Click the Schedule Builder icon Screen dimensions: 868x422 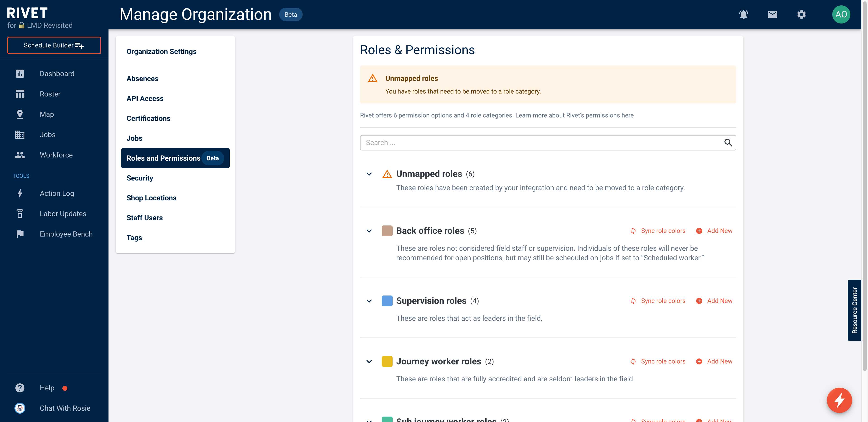[x=80, y=45]
